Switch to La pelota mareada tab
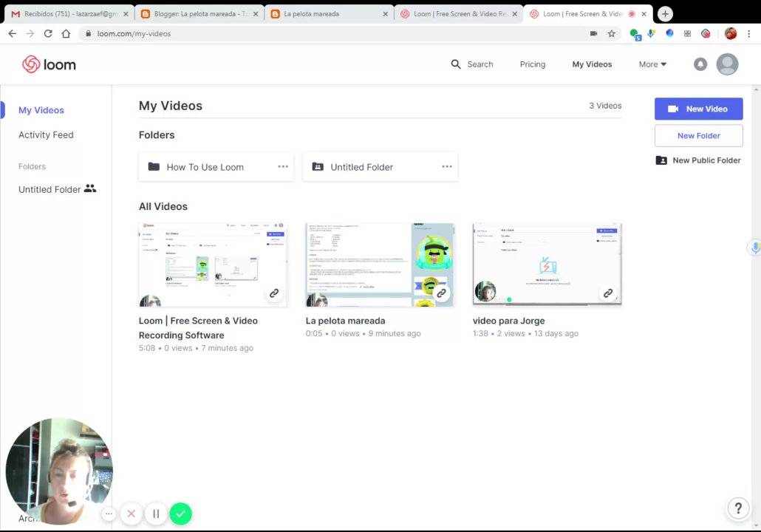Screen dimensions: 761x532 (x=329, y=14)
